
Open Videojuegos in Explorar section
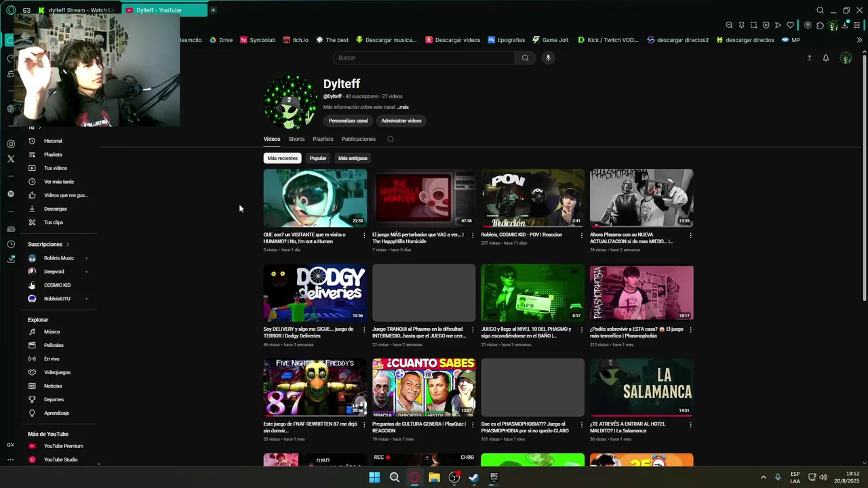click(x=57, y=372)
